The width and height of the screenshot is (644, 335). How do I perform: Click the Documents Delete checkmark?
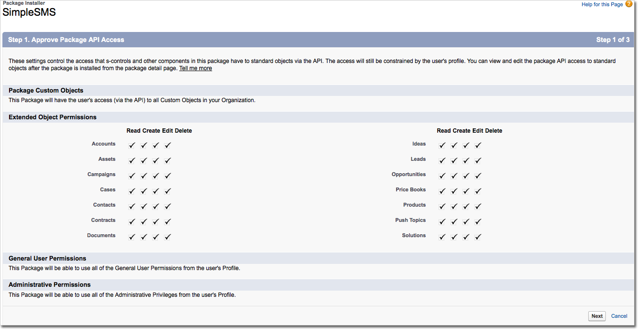click(x=168, y=237)
